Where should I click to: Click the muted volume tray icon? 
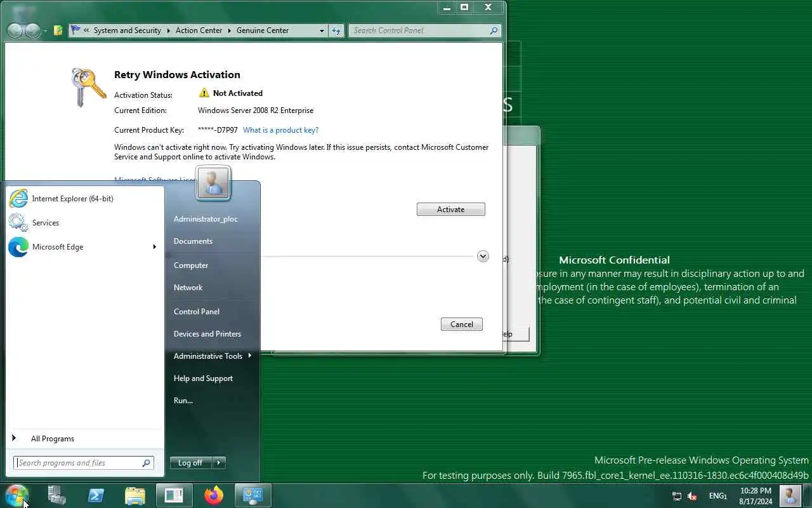point(693,496)
